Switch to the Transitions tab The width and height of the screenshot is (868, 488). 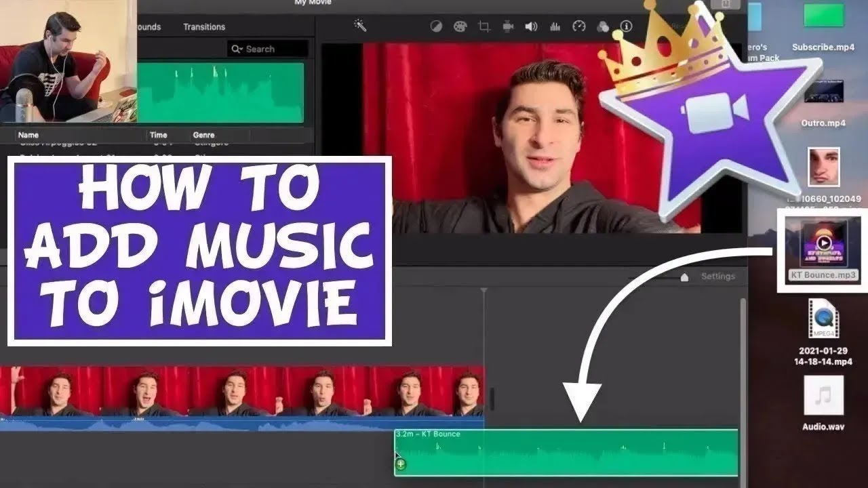pos(204,27)
